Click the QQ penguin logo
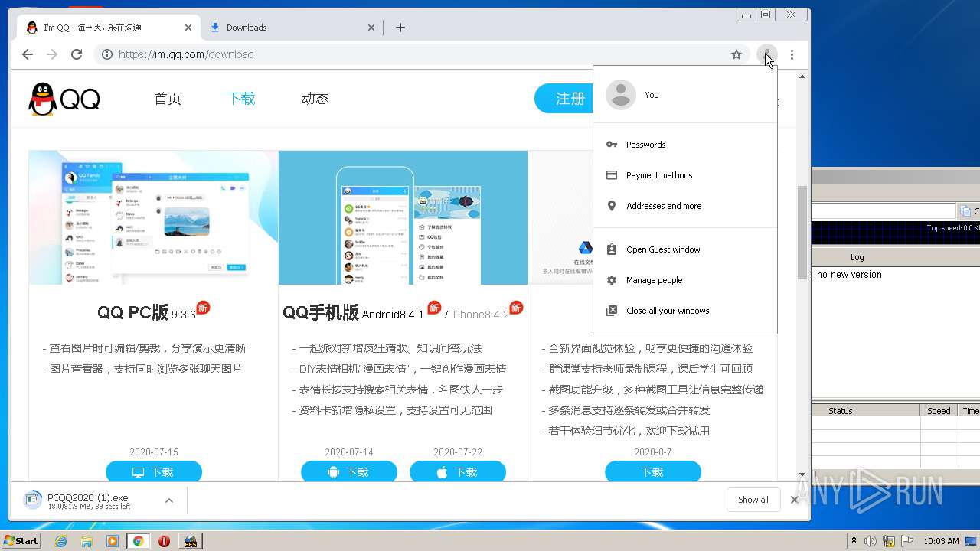This screenshot has width=980, height=551. click(64, 99)
